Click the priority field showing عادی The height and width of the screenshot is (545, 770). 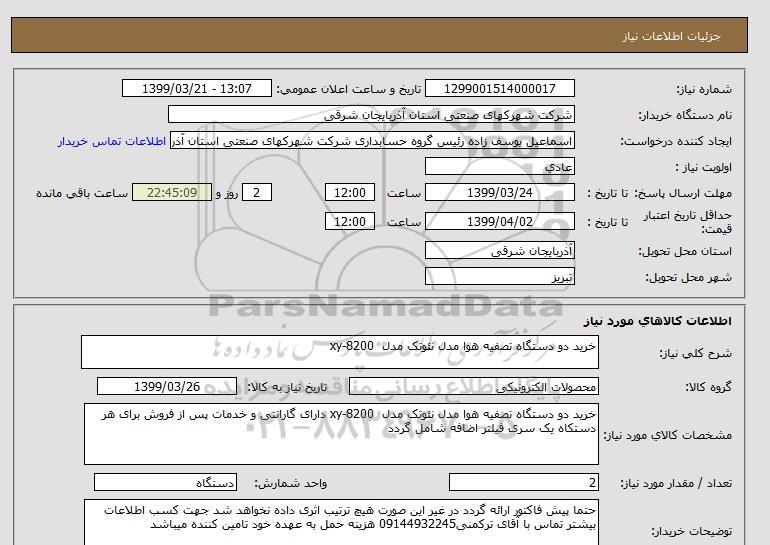point(499,167)
